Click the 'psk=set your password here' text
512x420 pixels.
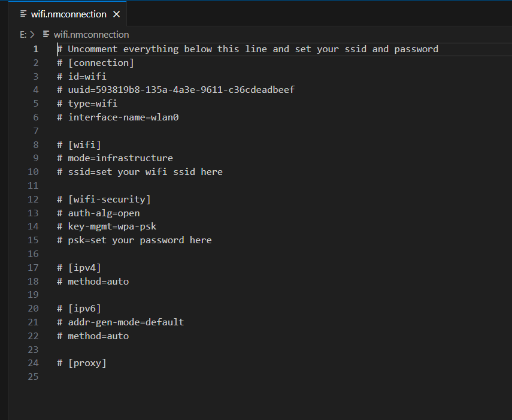point(139,240)
